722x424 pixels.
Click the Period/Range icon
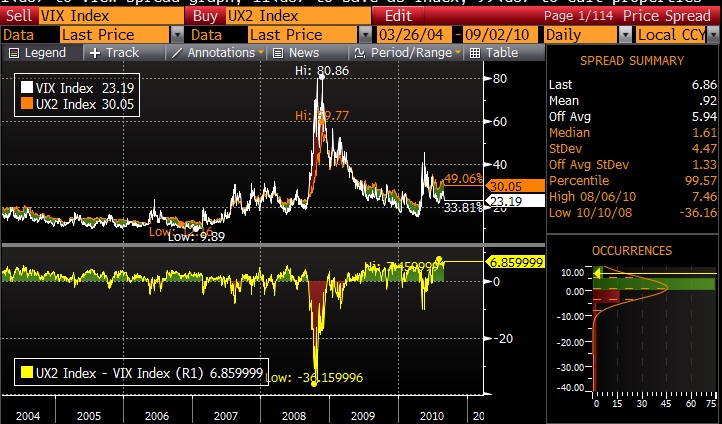[x=360, y=53]
